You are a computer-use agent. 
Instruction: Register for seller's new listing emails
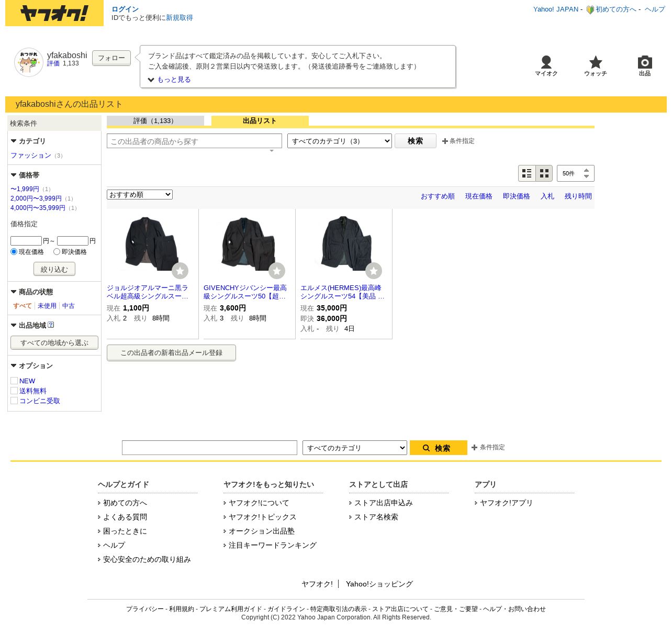click(x=171, y=353)
